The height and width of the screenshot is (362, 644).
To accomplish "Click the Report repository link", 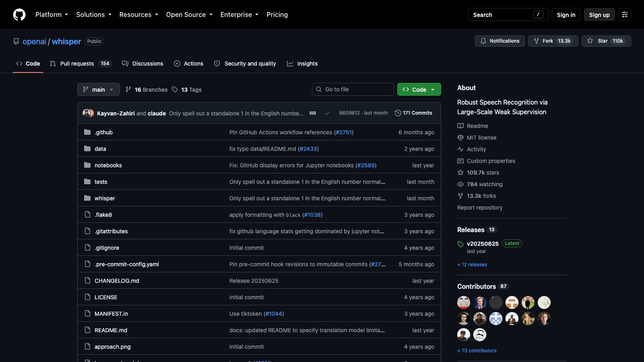I will point(480,208).
